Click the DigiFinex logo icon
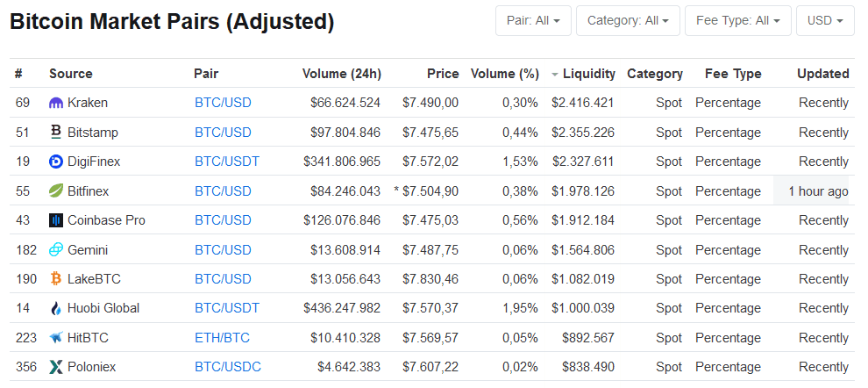 point(56,162)
